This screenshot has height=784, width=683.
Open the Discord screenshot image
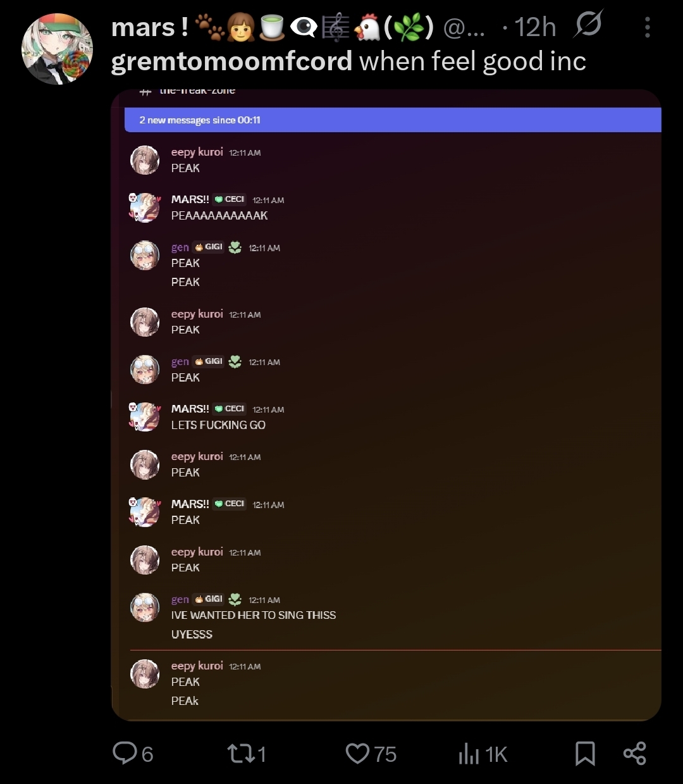(x=386, y=405)
